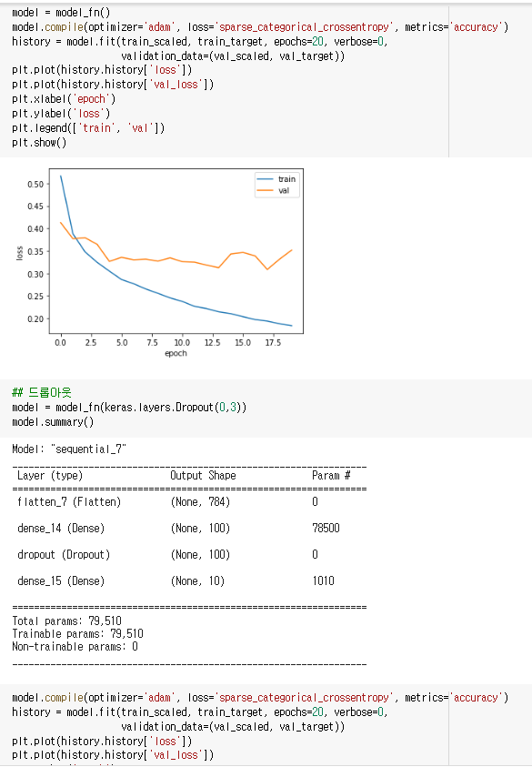Screen dimensions: 532x767
Task: Click the plt.legend(['train', 'val']) line
Action: [88, 128]
